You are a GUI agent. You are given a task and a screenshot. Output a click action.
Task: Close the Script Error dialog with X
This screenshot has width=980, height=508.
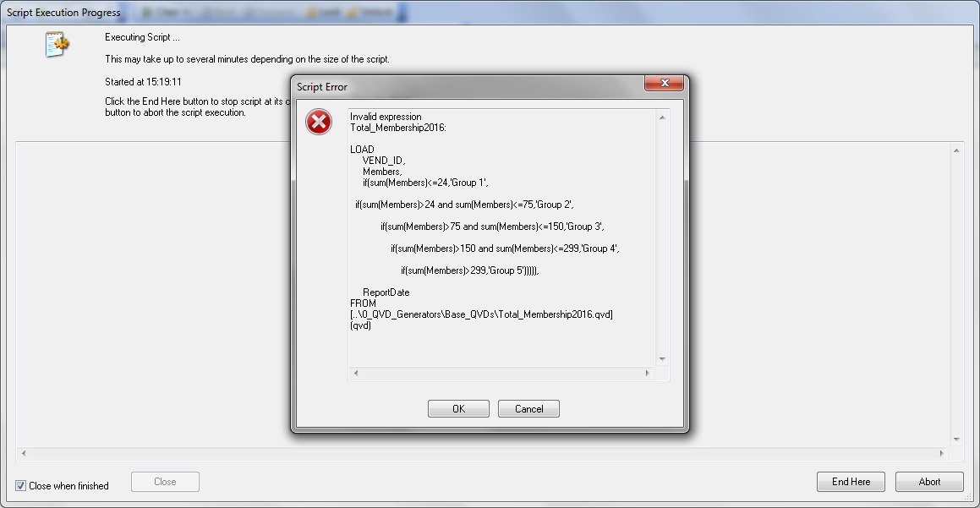pyautogui.click(x=665, y=83)
